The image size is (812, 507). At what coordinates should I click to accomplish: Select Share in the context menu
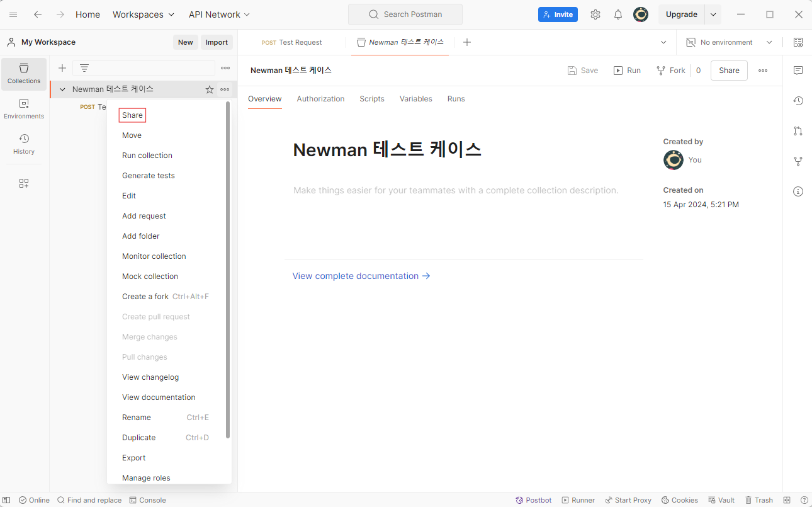point(132,115)
